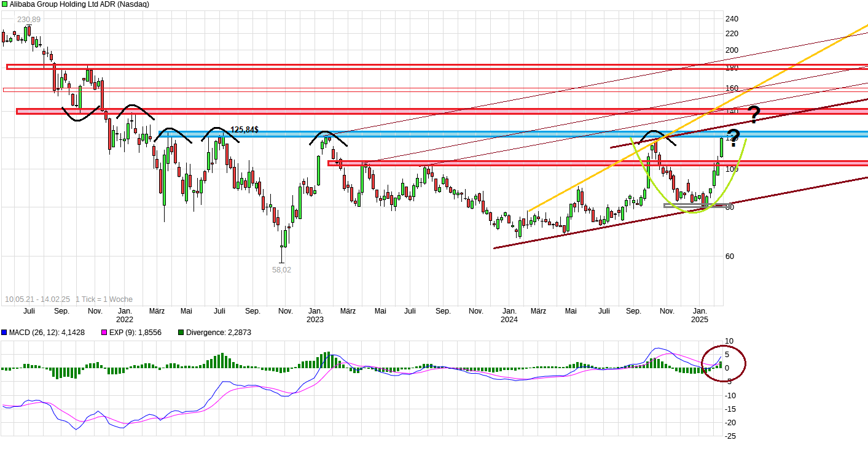Click the 1 Tick = 1 Woche label

click(104, 299)
